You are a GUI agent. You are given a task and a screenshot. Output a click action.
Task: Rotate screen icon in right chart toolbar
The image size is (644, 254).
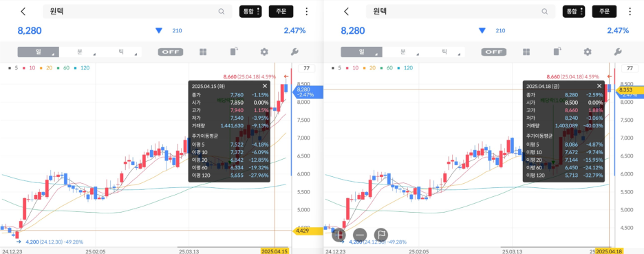pos(557,52)
